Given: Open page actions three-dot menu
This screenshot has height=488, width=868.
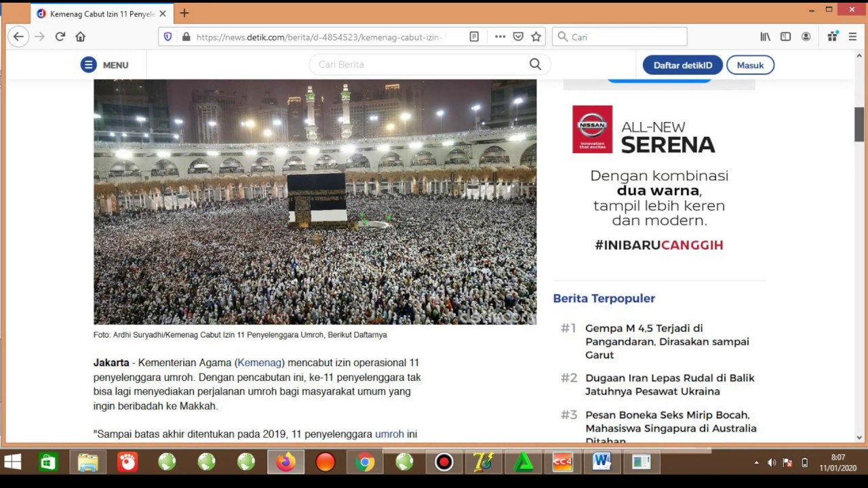Looking at the screenshot, I should [500, 37].
